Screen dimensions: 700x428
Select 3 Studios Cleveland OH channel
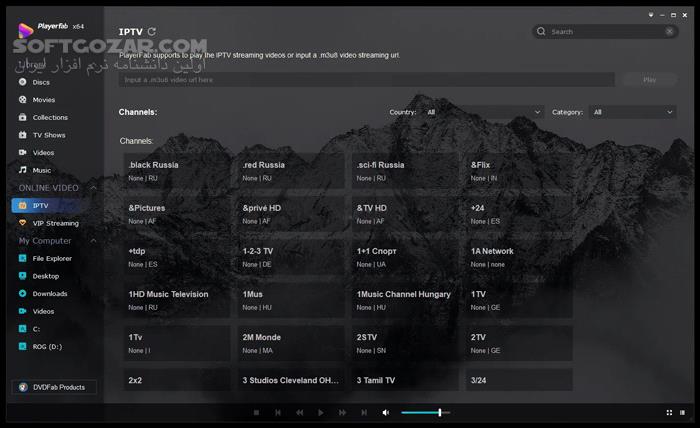pos(291,380)
